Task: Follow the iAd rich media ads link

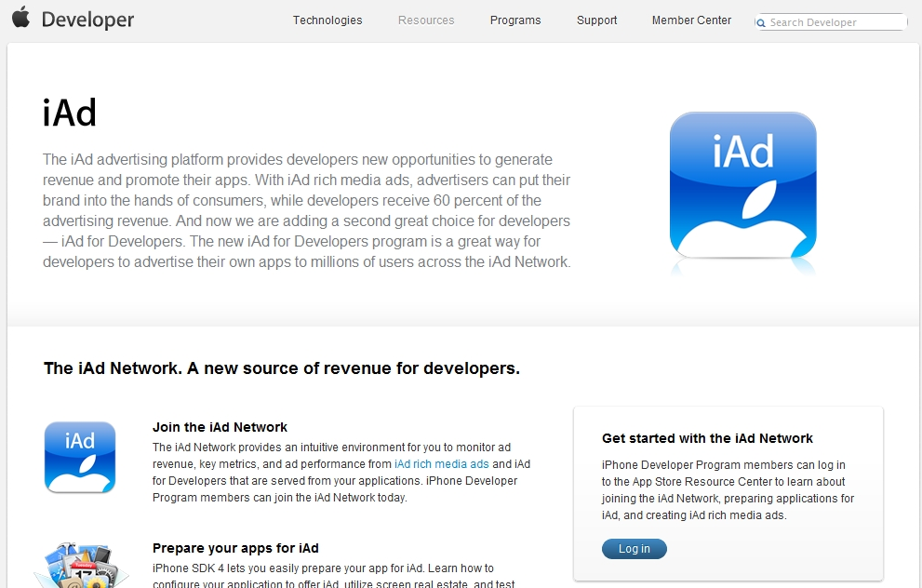Action: 441,463
